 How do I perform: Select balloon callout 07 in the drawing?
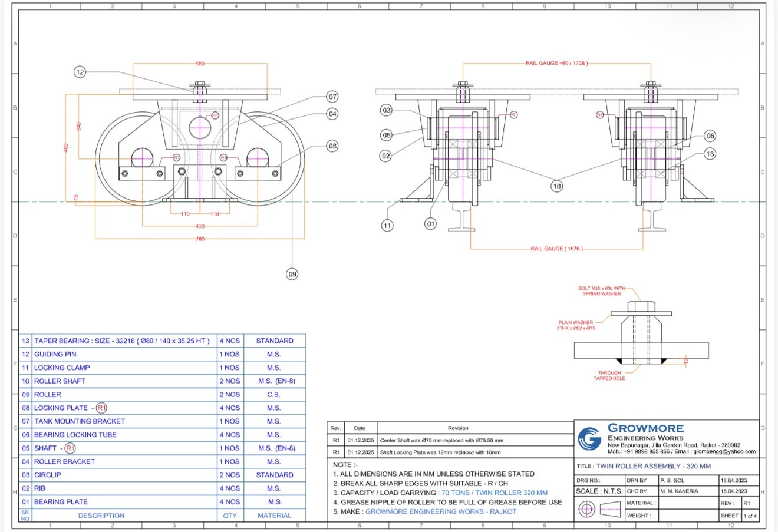(332, 97)
